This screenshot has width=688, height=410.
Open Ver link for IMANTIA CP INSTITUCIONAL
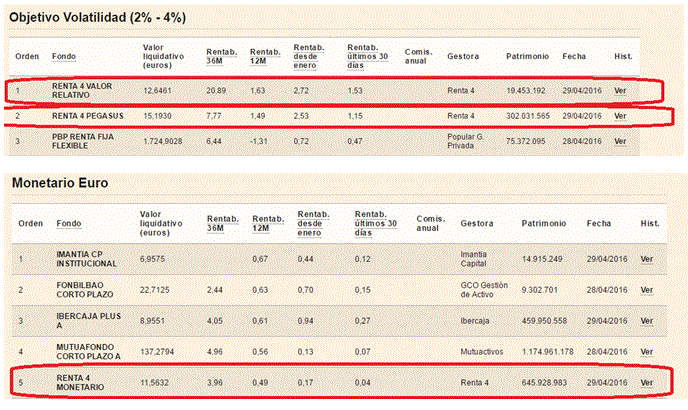point(647,259)
